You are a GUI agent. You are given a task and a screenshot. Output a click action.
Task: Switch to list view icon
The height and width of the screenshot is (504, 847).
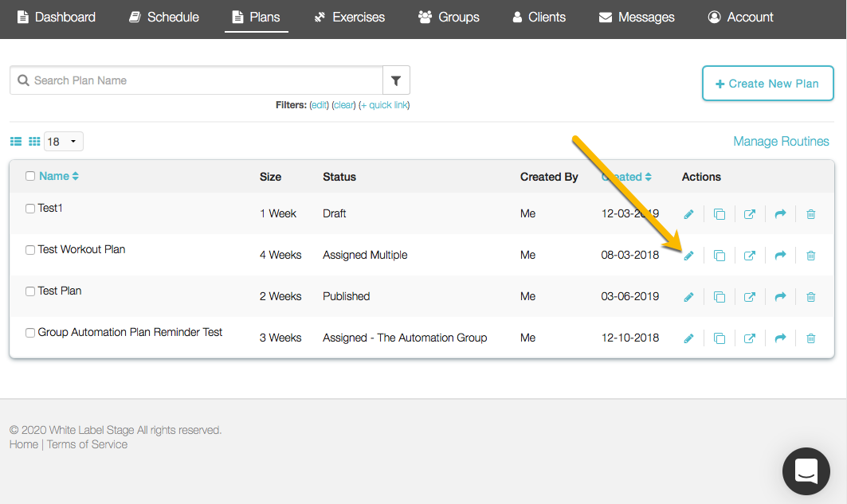16,142
